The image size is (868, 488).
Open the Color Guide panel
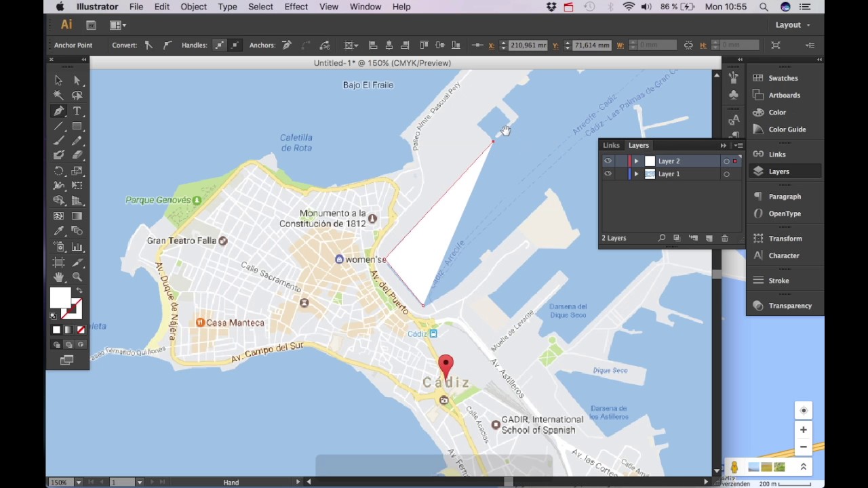click(x=787, y=129)
